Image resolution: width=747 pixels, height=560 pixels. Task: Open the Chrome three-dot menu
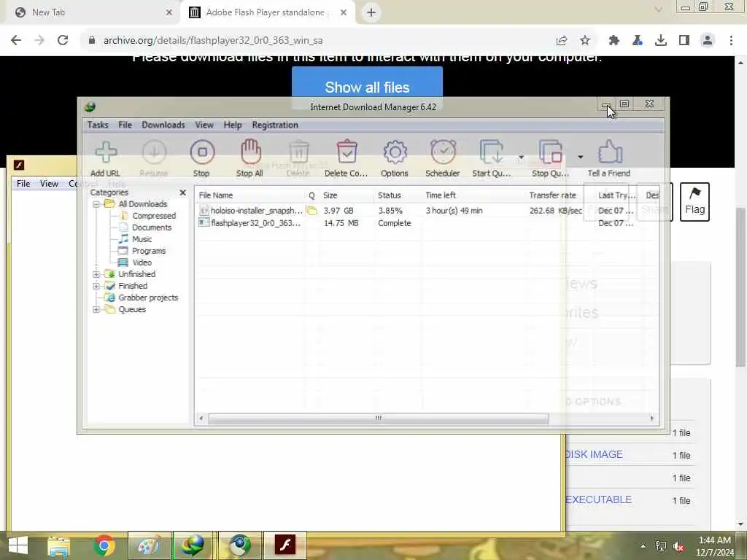(731, 41)
